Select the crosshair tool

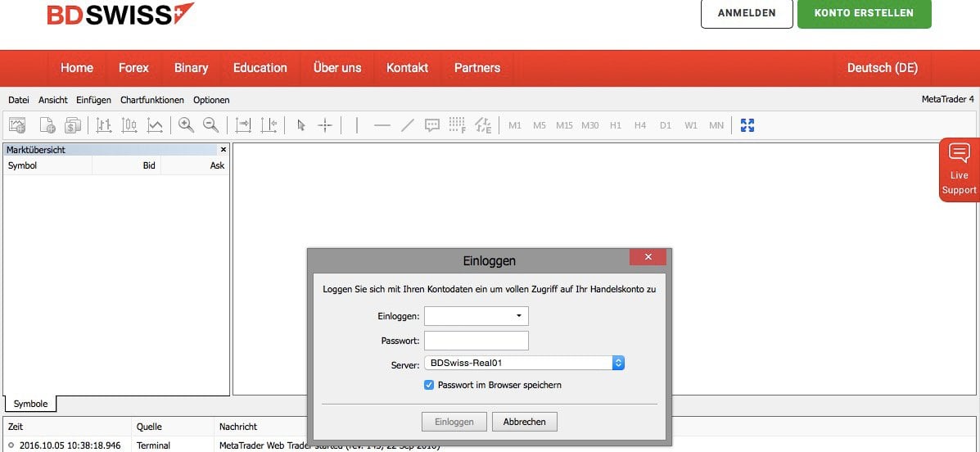325,125
